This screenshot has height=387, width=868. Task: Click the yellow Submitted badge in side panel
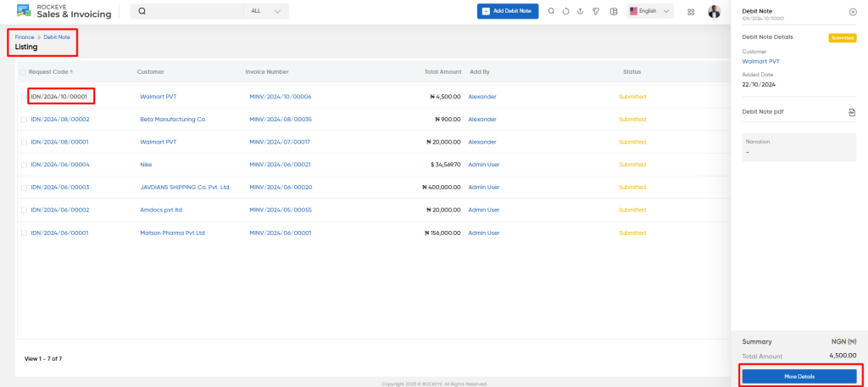point(843,37)
